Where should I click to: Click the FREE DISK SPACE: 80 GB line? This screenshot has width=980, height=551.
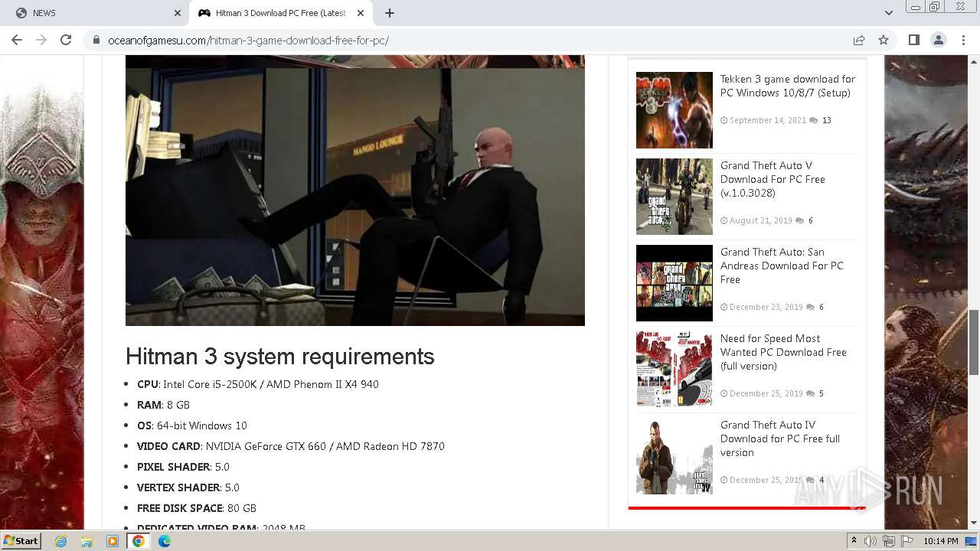[x=197, y=508]
